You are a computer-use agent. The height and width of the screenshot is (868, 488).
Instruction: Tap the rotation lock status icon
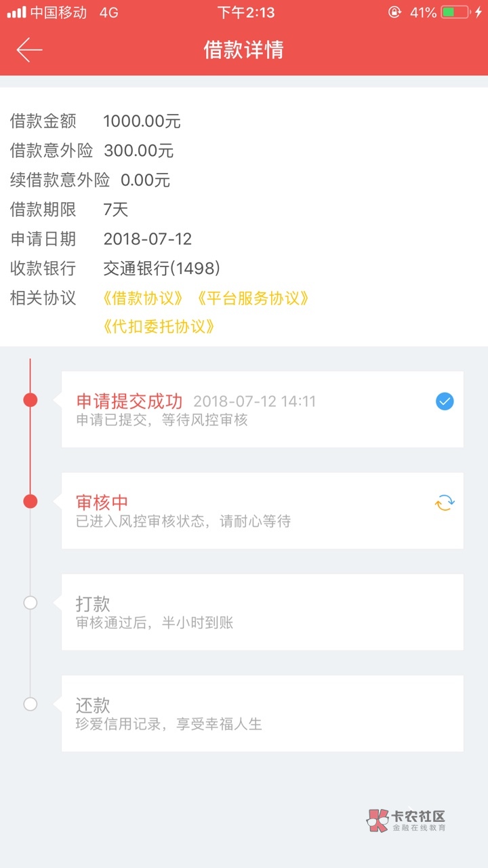point(394,12)
